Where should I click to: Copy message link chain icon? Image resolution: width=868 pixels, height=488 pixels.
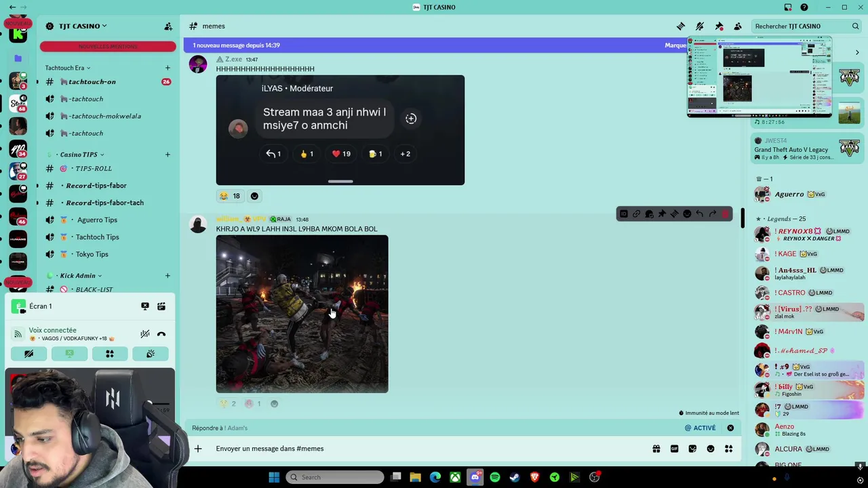coord(636,214)
